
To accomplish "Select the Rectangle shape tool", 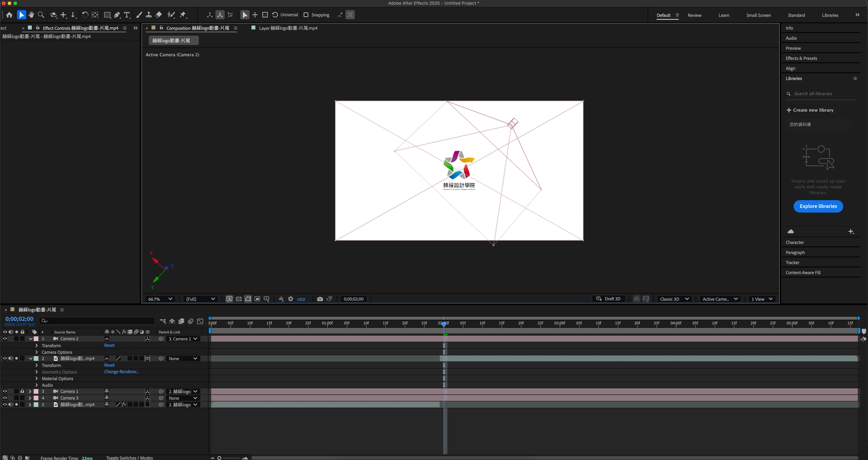I will 107,15.
